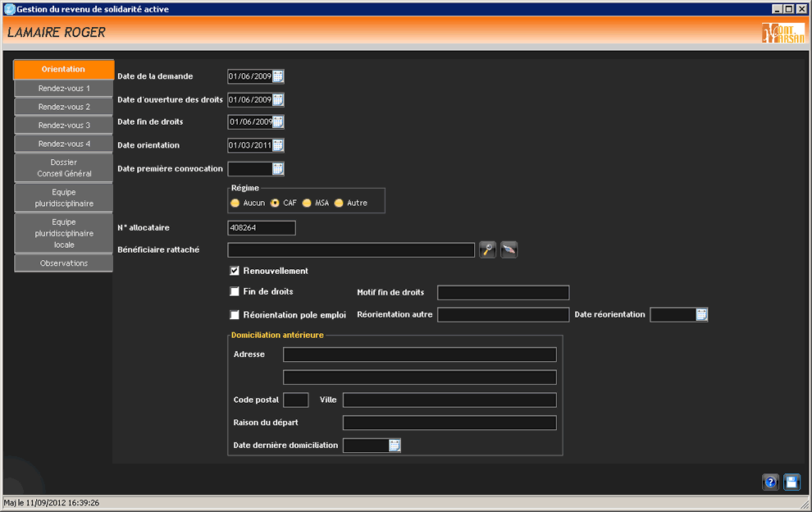The width and height of the screenshot is (812, 512).
Task: Open the calendar for Date de la demande
Action: pyautogui.click(x=278, y=76)
